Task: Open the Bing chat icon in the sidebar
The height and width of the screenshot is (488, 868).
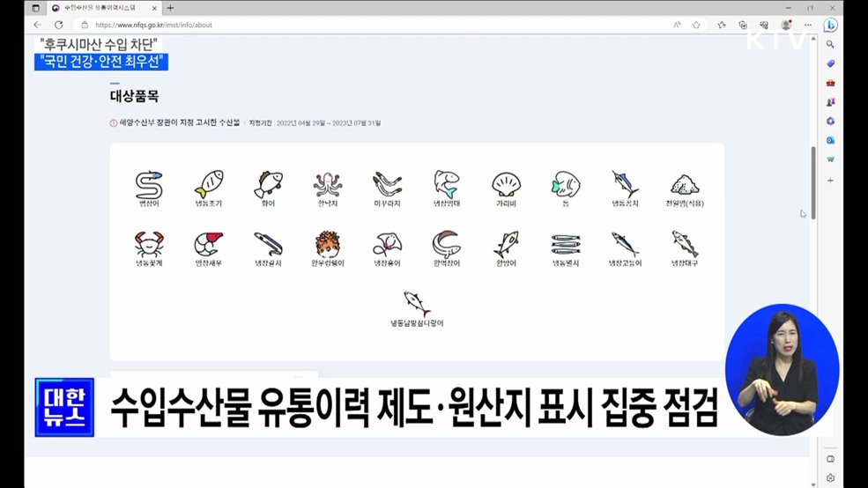Action: tap(830, 25)
